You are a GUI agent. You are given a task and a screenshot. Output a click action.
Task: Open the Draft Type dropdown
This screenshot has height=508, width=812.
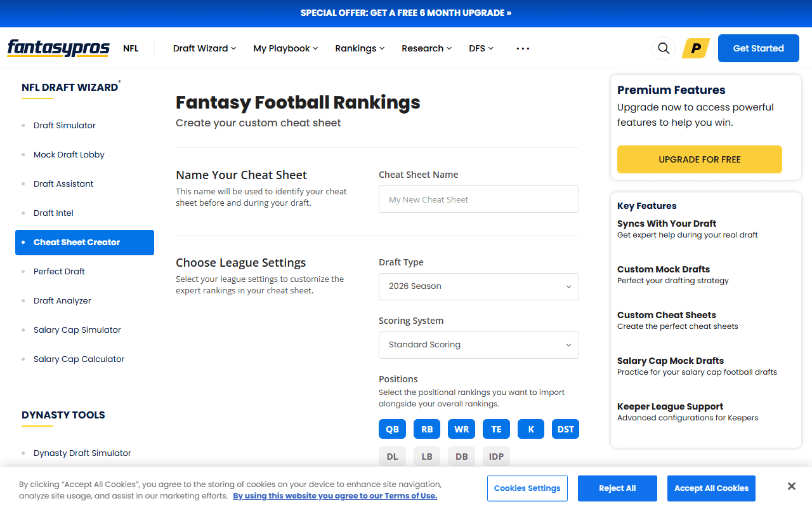(479, 286)
